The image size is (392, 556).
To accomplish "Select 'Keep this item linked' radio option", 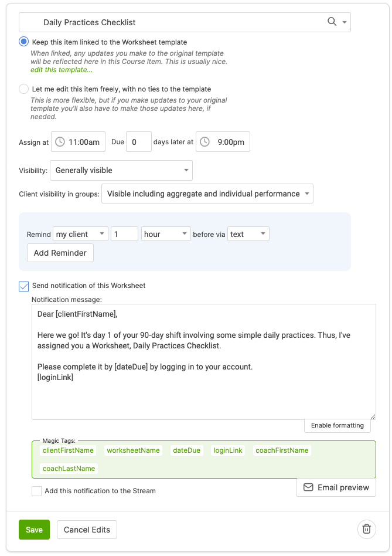I will [23, 42].
